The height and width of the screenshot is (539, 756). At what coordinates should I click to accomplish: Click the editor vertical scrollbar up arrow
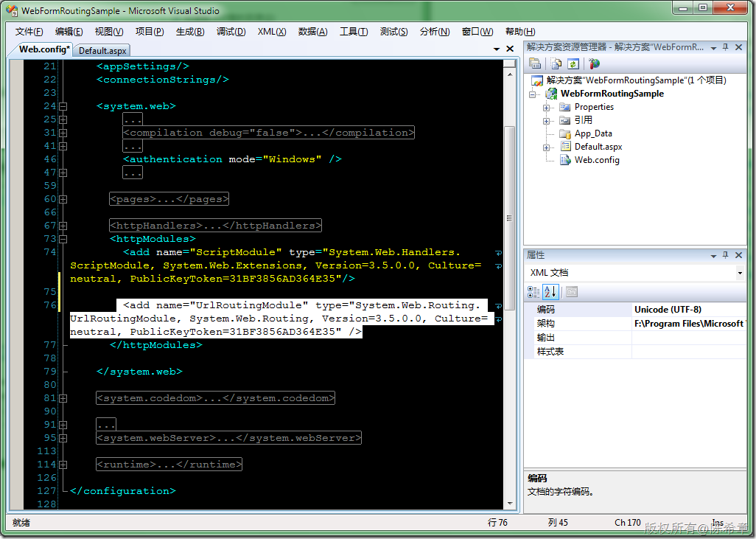pyautogui.click(x=510, y=74)
